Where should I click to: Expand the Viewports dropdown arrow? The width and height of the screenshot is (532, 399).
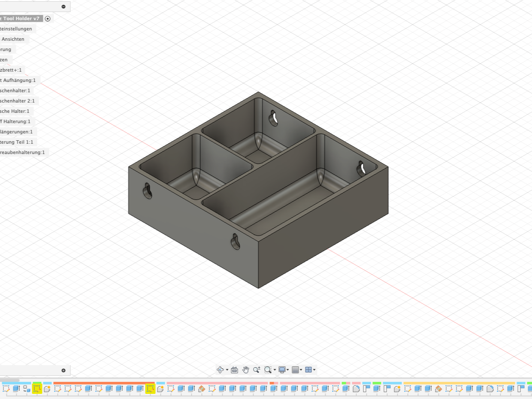click(x=314, y=370)
